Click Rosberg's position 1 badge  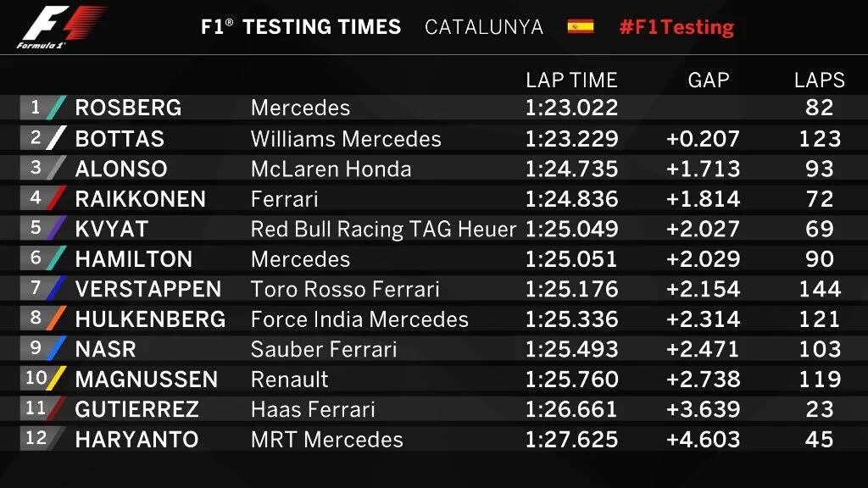tap(36, 108)
